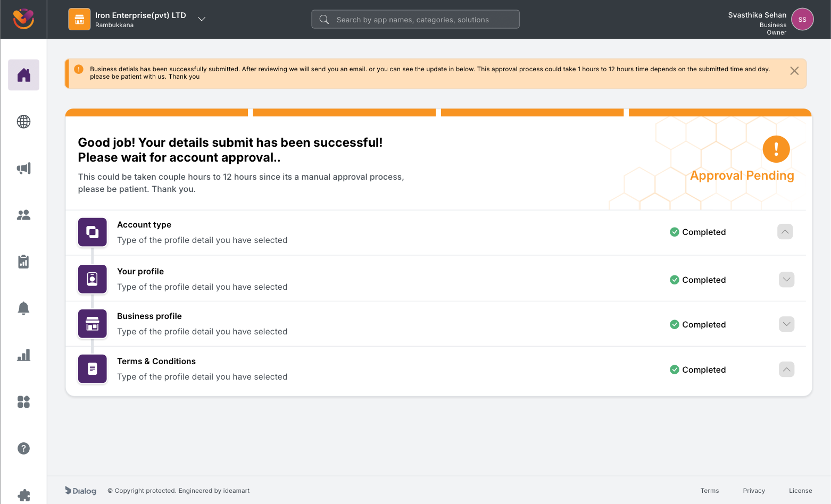This screenshot has height=504, width=831.
Task: Open the puzzle piece extensions icon
Action: click(x=23, y=495)
